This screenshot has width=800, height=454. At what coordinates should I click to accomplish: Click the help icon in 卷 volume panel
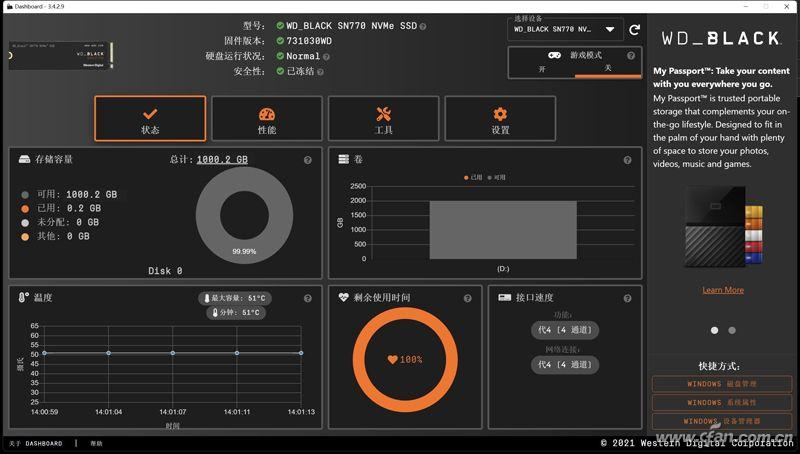click(628, 160)
